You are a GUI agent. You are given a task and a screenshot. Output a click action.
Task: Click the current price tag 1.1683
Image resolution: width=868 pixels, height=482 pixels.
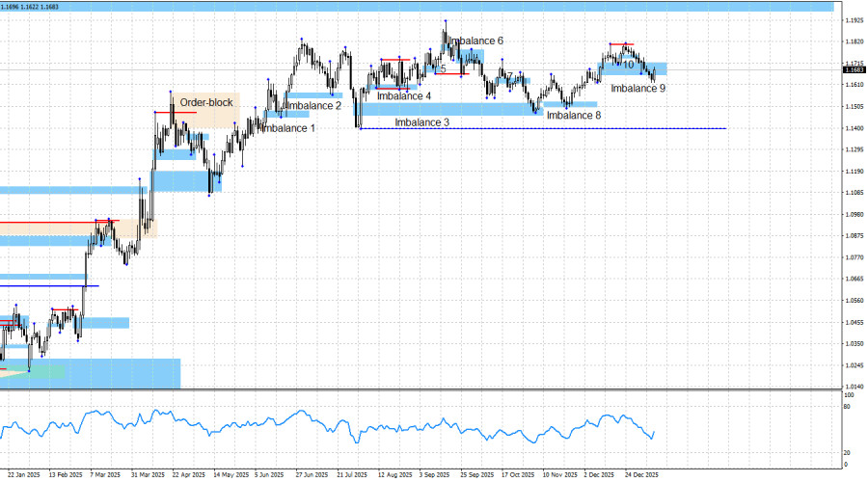pyautogui.click(x=854, y=69)
